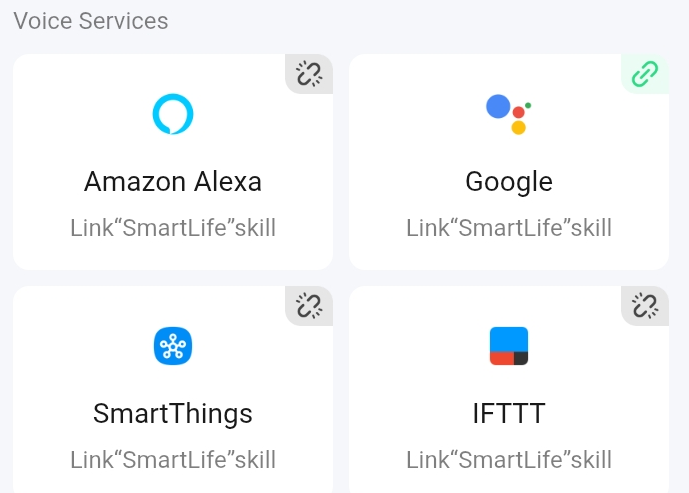
Task: Select the Amazon Alexa service name
Action: (173, 182)
